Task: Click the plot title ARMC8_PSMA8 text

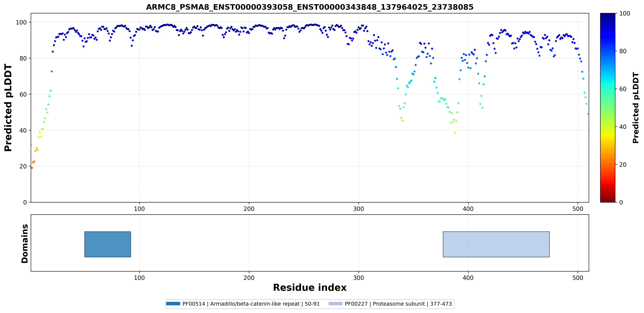Action: [x=310, y=7]
